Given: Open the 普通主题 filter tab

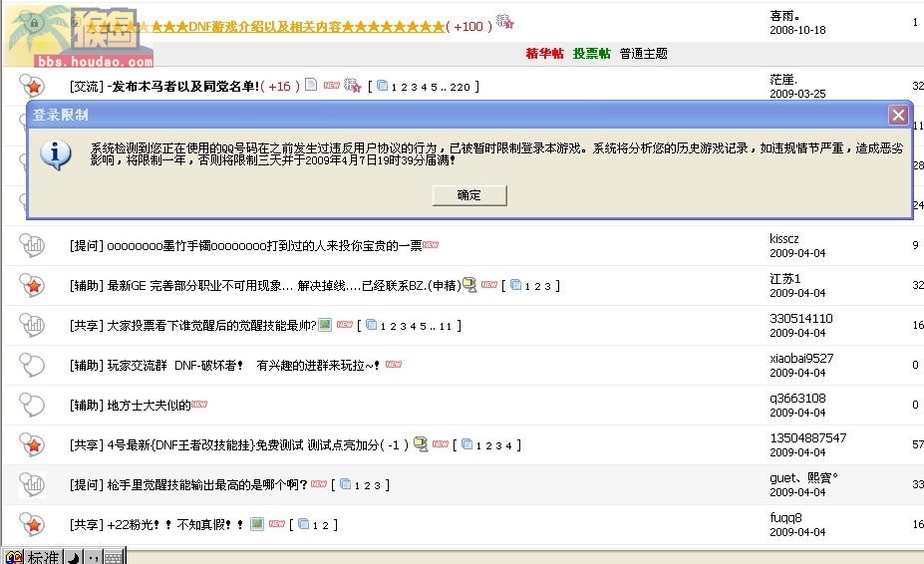Looking at the screenshot, I should point(644,54).
